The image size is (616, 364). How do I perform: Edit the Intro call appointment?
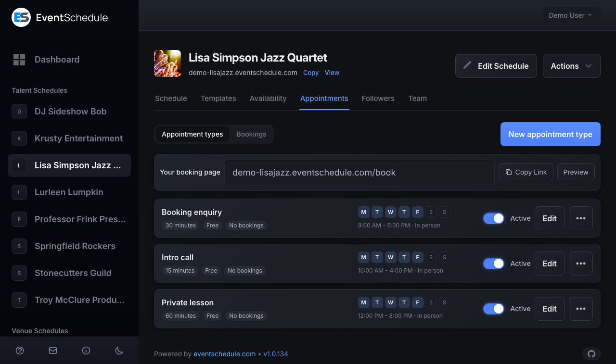pos(550,264)
